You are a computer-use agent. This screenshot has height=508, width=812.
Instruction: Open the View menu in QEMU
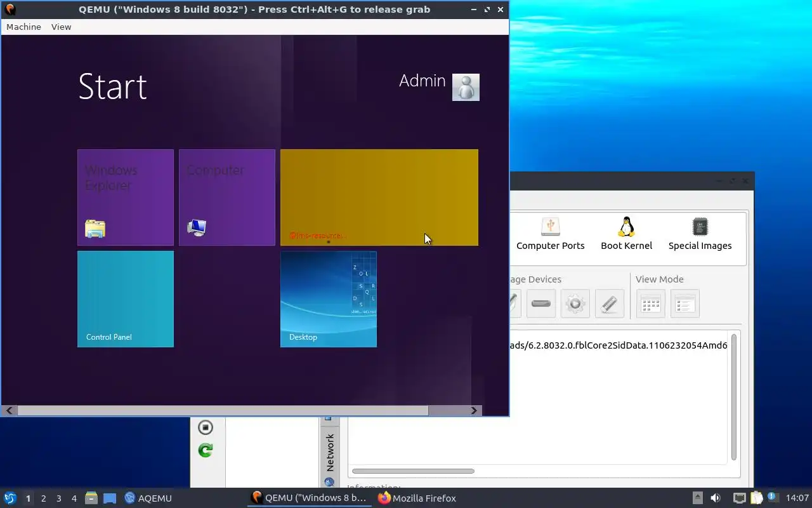pyautogui.click(x=61, y=27)
